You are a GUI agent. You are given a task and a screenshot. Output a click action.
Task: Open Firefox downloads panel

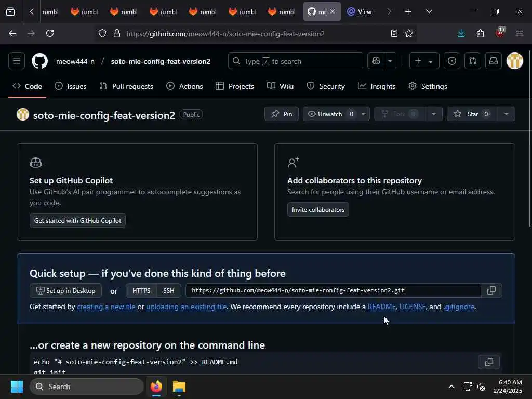coord(461,33)
